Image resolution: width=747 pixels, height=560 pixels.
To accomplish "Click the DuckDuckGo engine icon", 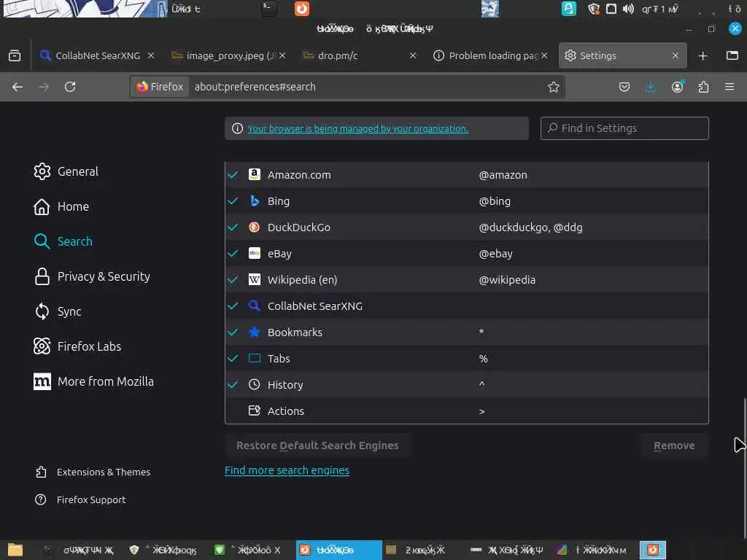I will 255,227.
